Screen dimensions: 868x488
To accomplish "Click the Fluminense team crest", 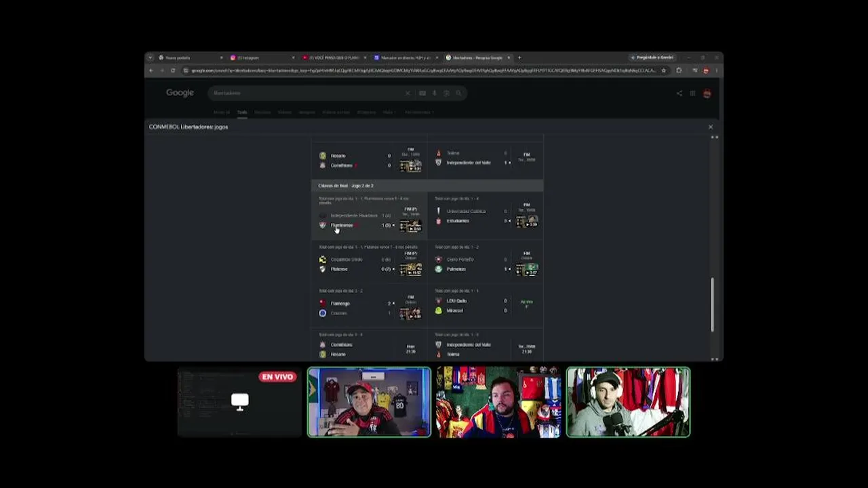I will tap(323, 225).
